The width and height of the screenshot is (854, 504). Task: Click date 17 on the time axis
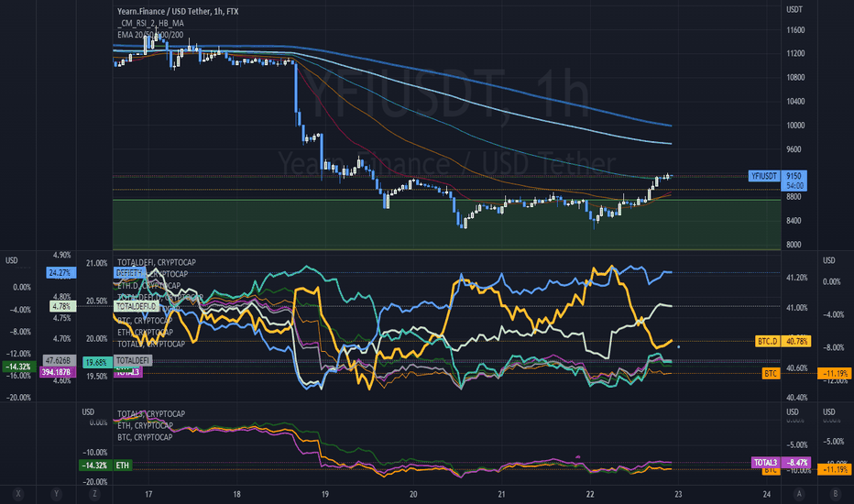148,494
